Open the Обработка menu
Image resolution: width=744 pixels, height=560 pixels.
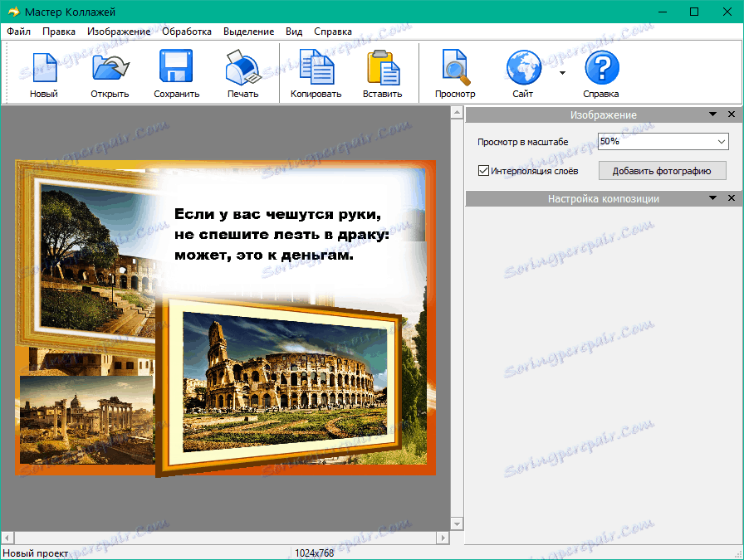point(187,32)
